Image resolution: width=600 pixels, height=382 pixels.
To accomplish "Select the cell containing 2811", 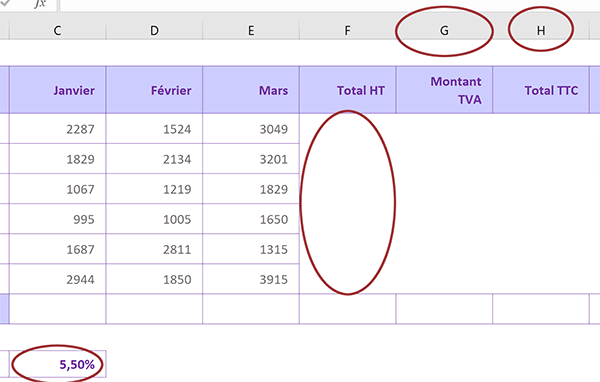I will tap(154, 249).
